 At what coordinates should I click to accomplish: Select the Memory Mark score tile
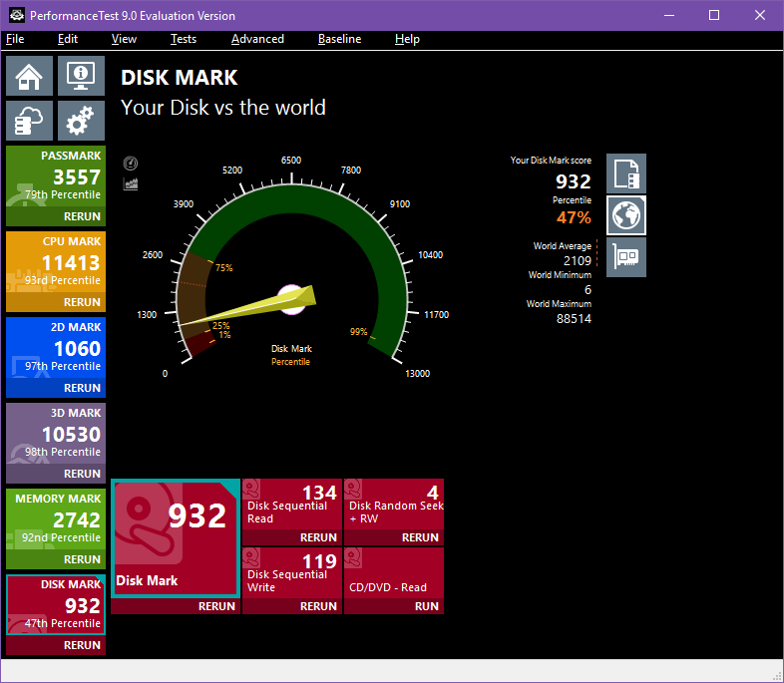pos(56,519)
